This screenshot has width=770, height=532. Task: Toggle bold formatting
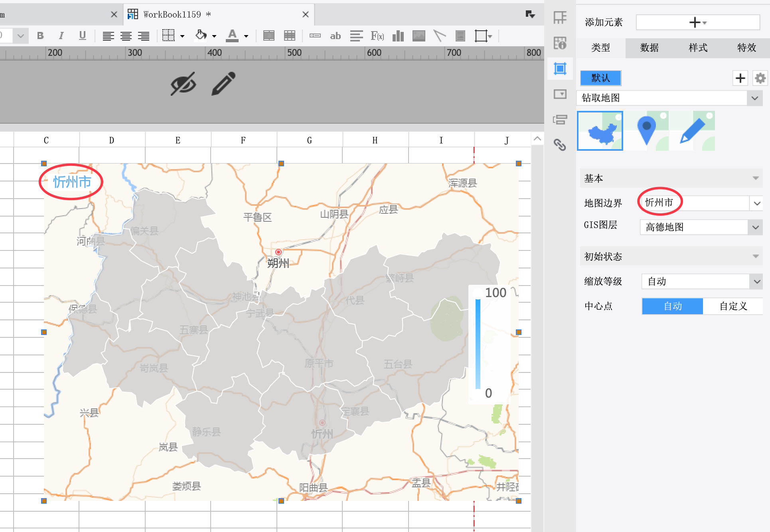point(40,36)
